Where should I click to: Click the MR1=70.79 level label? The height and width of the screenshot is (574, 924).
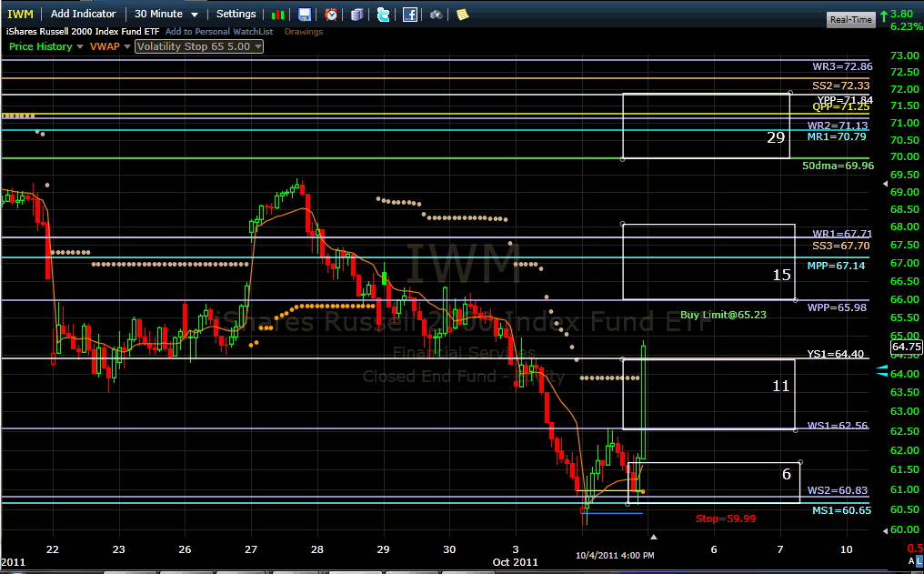[837, 136]
